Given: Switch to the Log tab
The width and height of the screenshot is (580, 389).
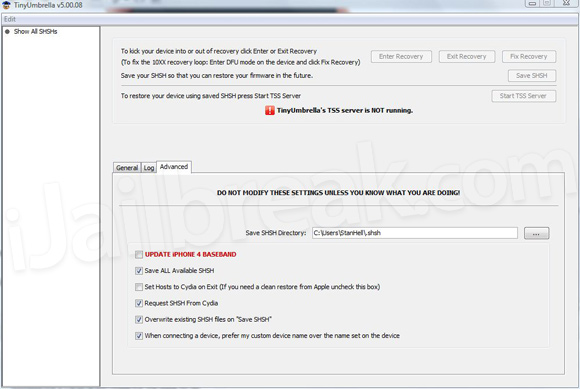Looking at the screenshot, I should click(149, 168).
